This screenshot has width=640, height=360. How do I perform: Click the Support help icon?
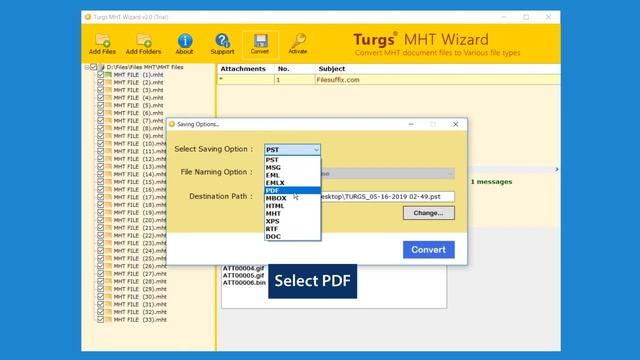tap(222, 44)
